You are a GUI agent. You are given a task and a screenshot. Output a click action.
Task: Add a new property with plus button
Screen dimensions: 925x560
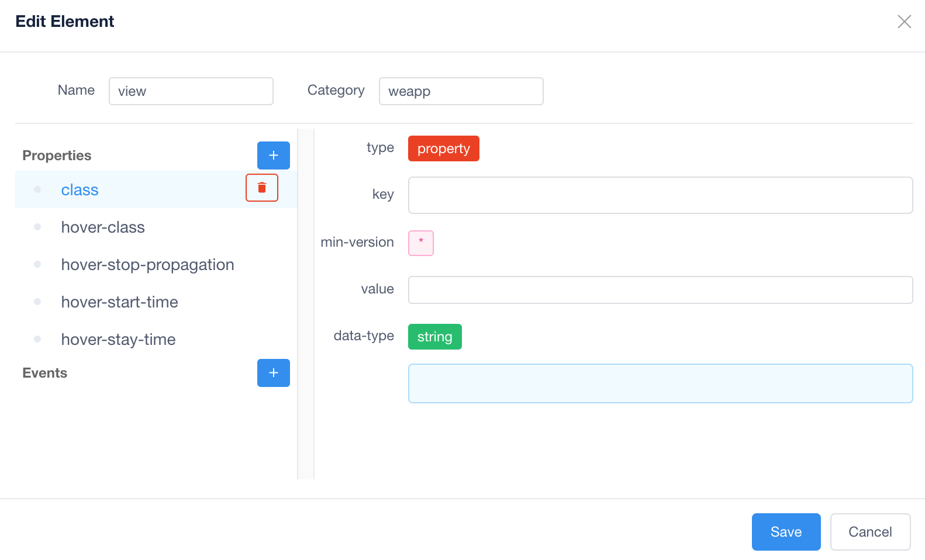coord(273,155)
